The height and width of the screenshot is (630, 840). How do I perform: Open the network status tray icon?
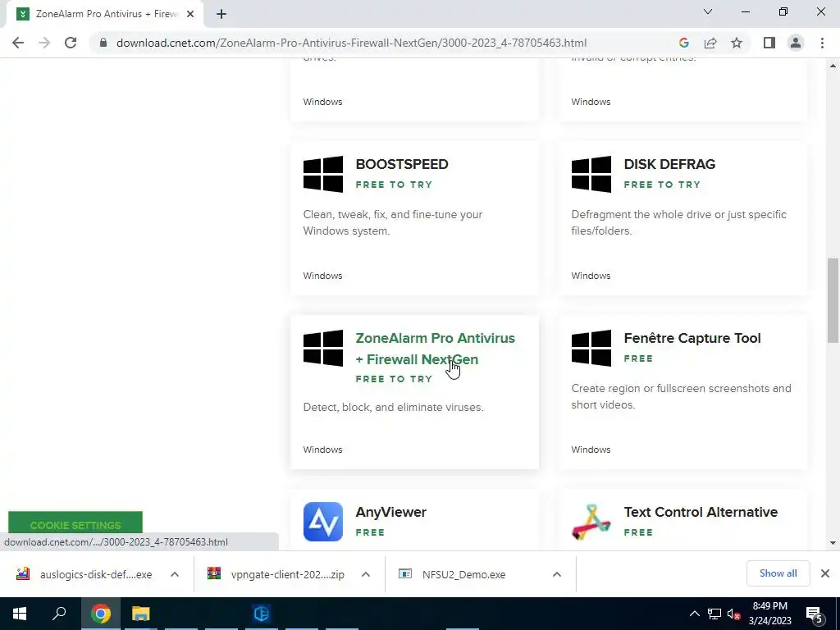click(x=714, y=614)
